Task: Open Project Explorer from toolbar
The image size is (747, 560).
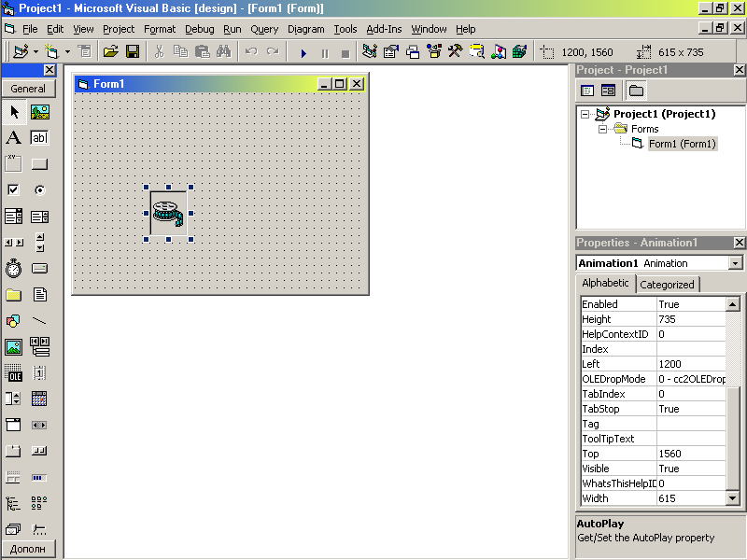Action: pos(370,51)
